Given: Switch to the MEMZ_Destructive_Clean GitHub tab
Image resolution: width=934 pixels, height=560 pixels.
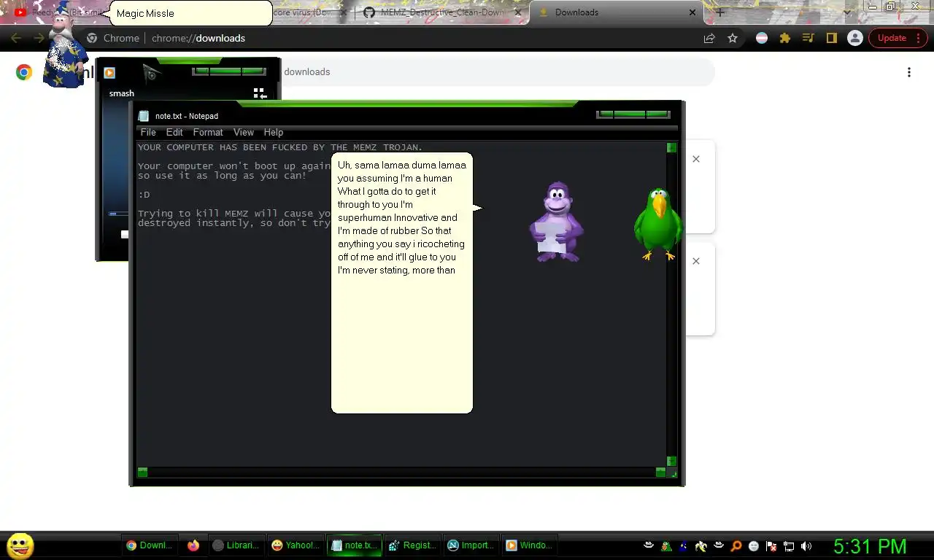Looking at the screenshot, I should 442,12.
